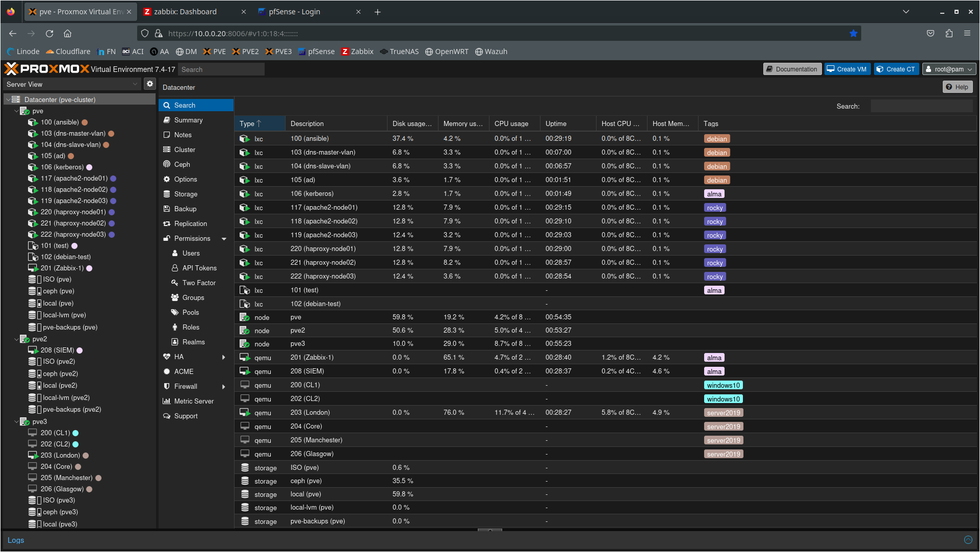Reload page with browser refresh icon
Image resolution: width=980 pixels, height=552 pixels.
pyautogui.click(x=49, y=34)
